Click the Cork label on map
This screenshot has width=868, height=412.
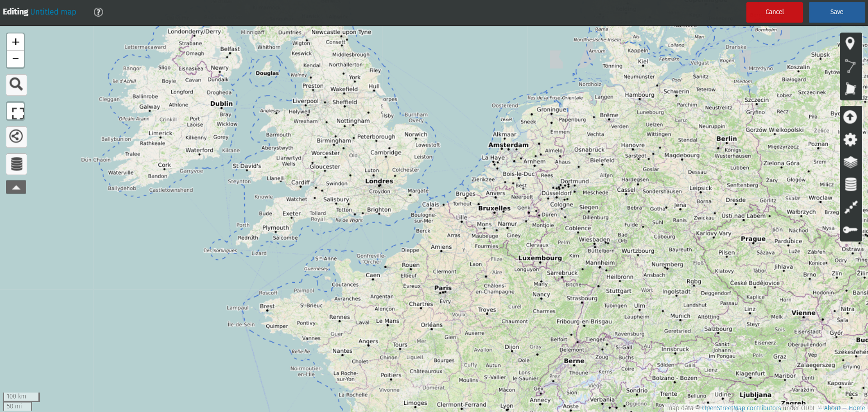pos(164,165)
